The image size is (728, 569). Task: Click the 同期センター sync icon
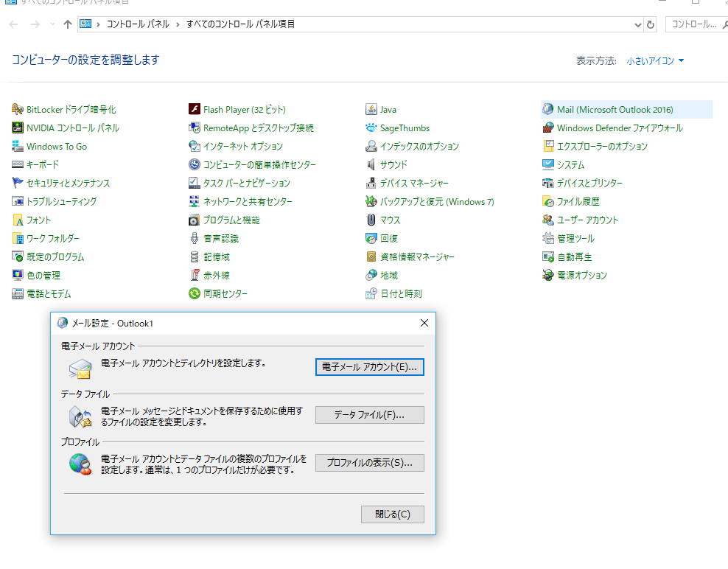pyautogui.click(x=195, y=293)
